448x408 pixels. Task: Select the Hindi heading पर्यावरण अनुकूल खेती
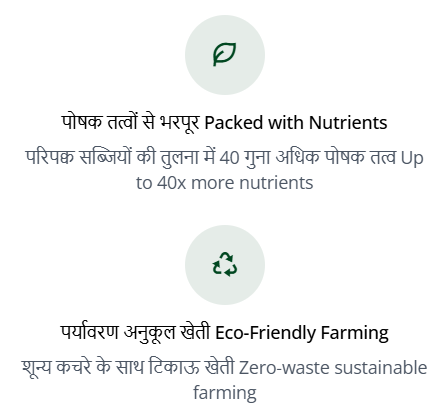(x=135, y=332)
